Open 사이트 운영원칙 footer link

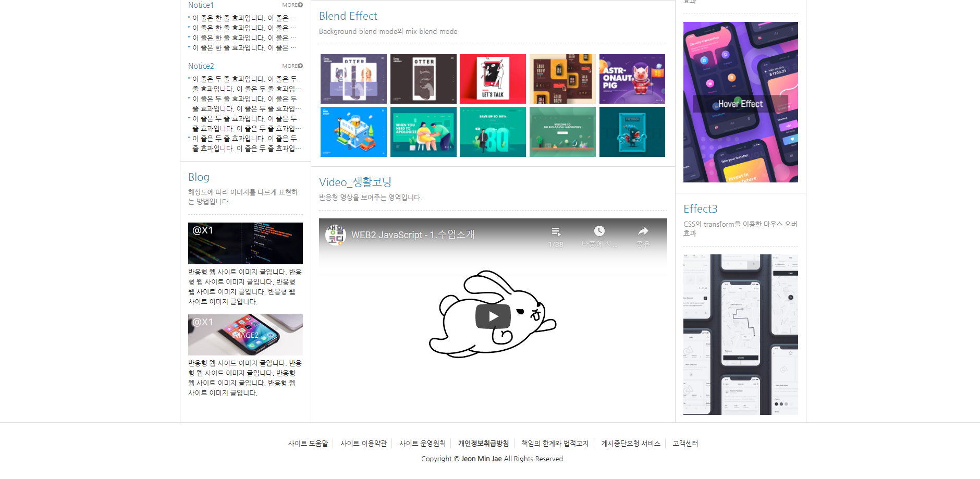pos(422,444)
